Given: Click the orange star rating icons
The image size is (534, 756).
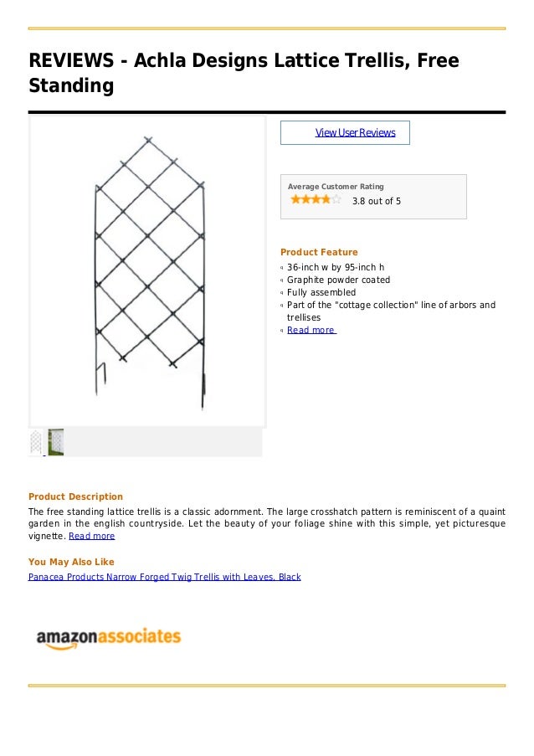Looking at the screenshot, I should (316, 199).
